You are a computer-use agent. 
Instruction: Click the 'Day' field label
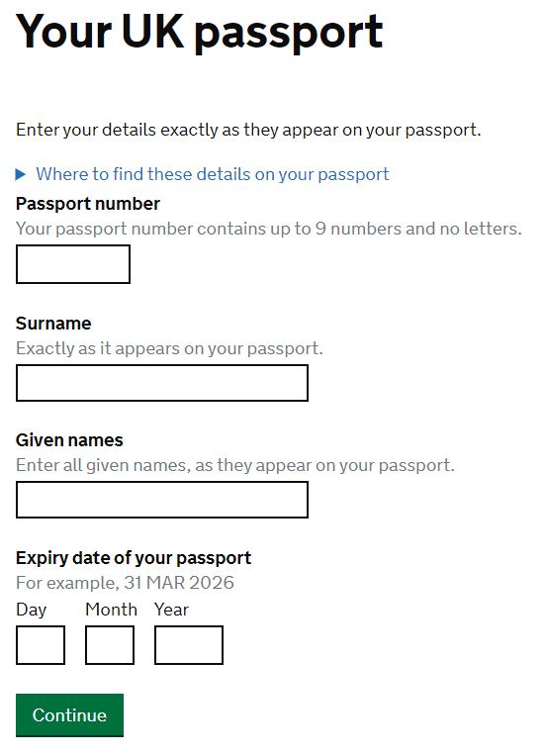32,610
